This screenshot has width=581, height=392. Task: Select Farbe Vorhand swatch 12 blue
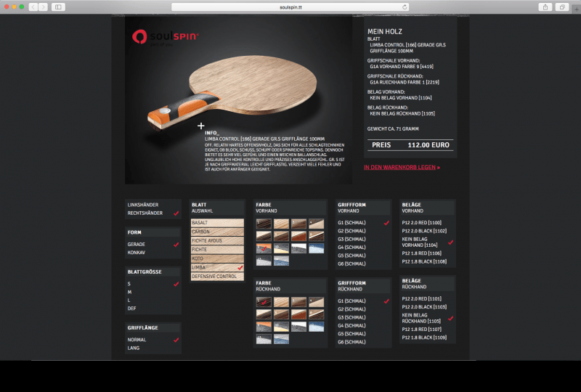[x=316, y=248]
